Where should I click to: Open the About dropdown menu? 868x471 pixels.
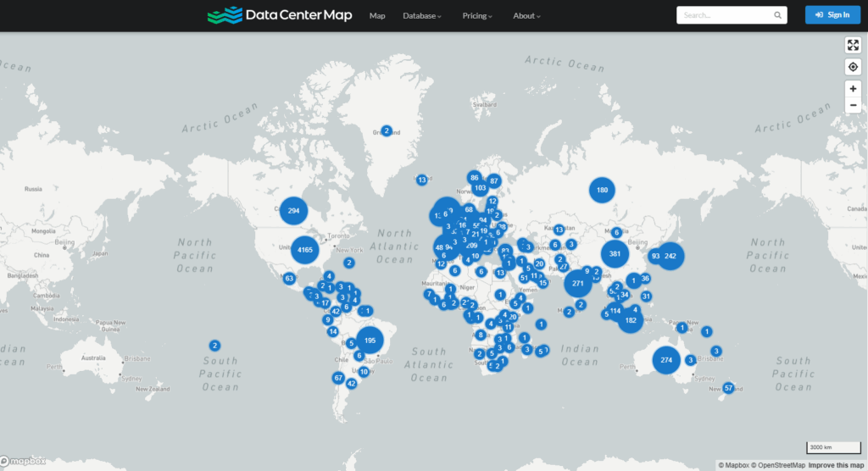(526, 15)
